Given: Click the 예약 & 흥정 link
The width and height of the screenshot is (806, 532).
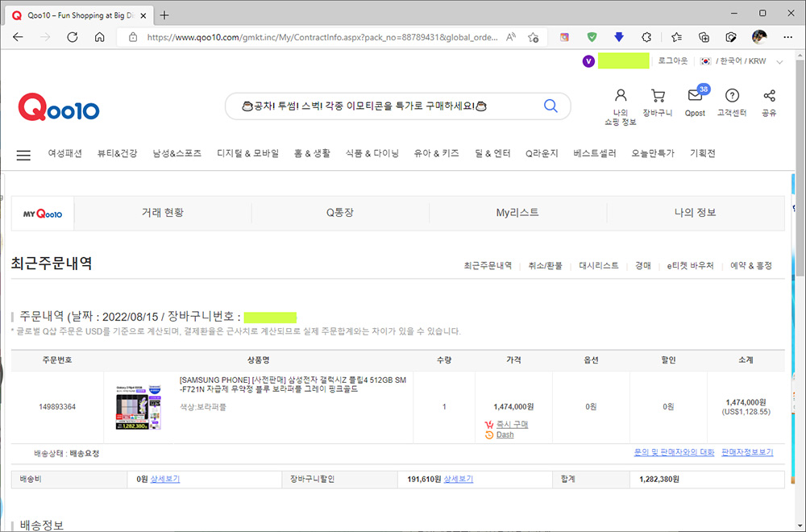Looking at the screenshot, I should 751,266.
